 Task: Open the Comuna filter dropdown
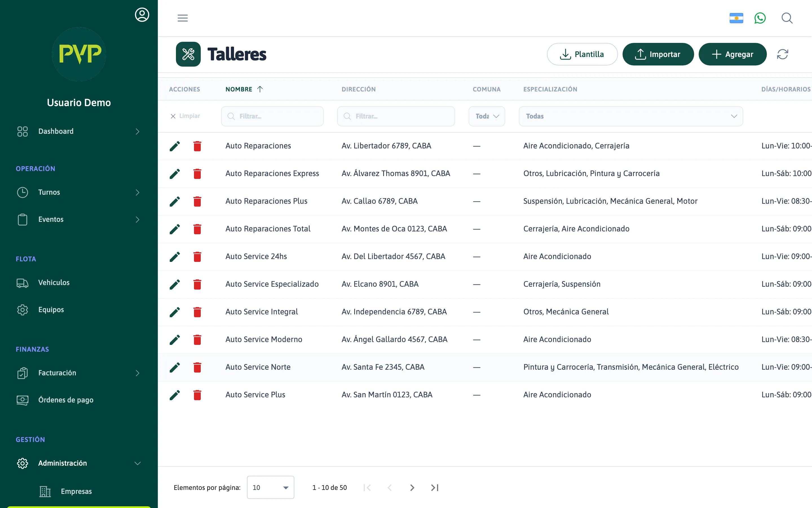(487, 116)
